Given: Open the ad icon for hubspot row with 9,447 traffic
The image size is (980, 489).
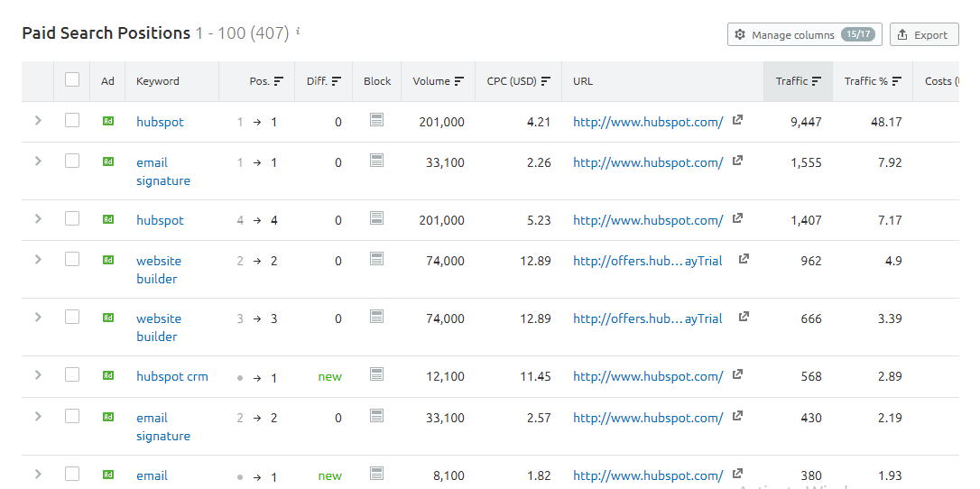Looking at the screenshot, I should (108, 121).
